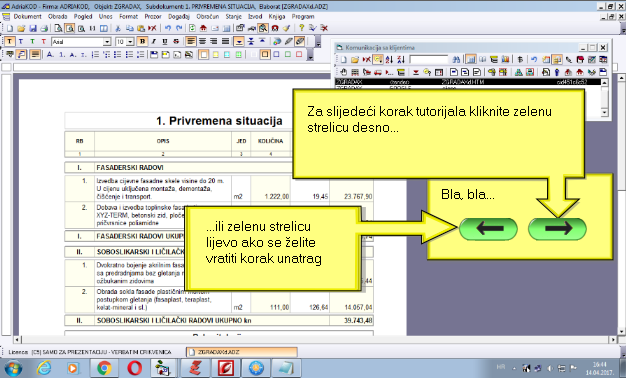Viewport: 626px width, 378px height.
Task: Print the document with printer icon
Action: (x=44, y=28)
